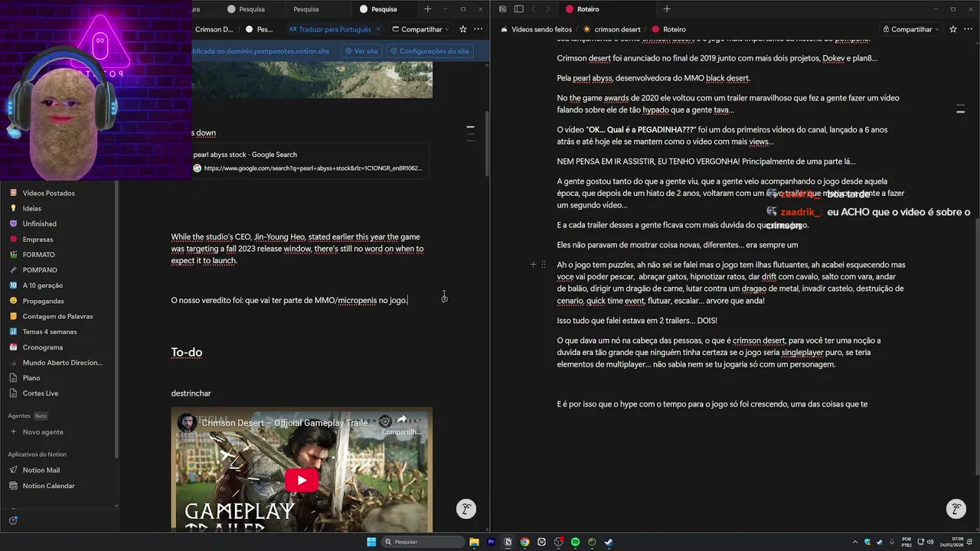Open more options menu in right window

(968, 29)
